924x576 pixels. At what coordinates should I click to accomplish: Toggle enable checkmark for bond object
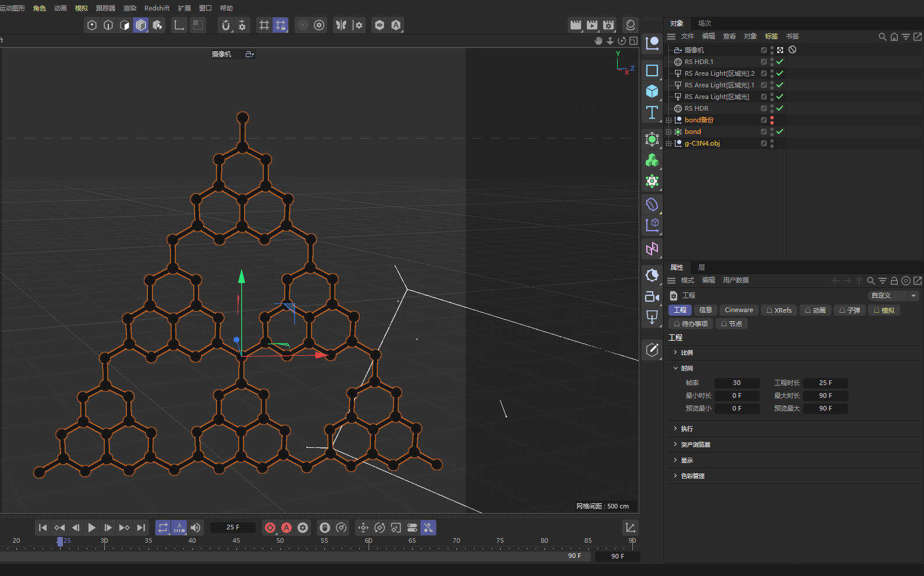coord(780,132)
